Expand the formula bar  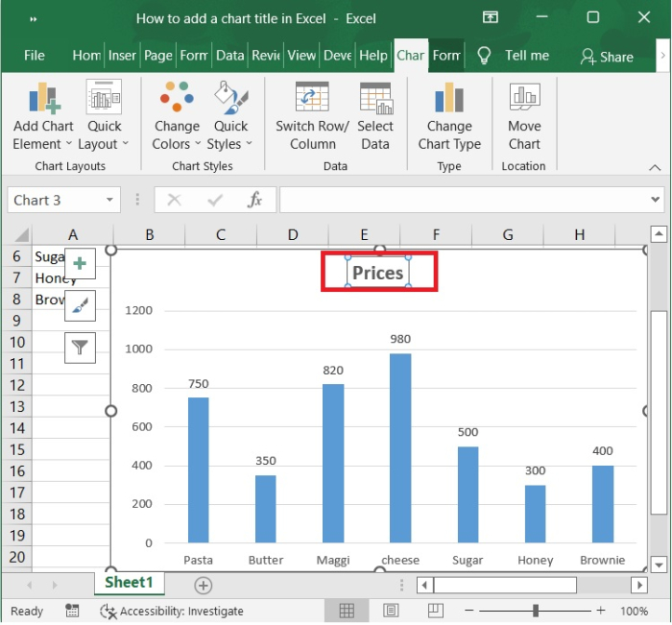pyautogui.click(x=655, y=200)
